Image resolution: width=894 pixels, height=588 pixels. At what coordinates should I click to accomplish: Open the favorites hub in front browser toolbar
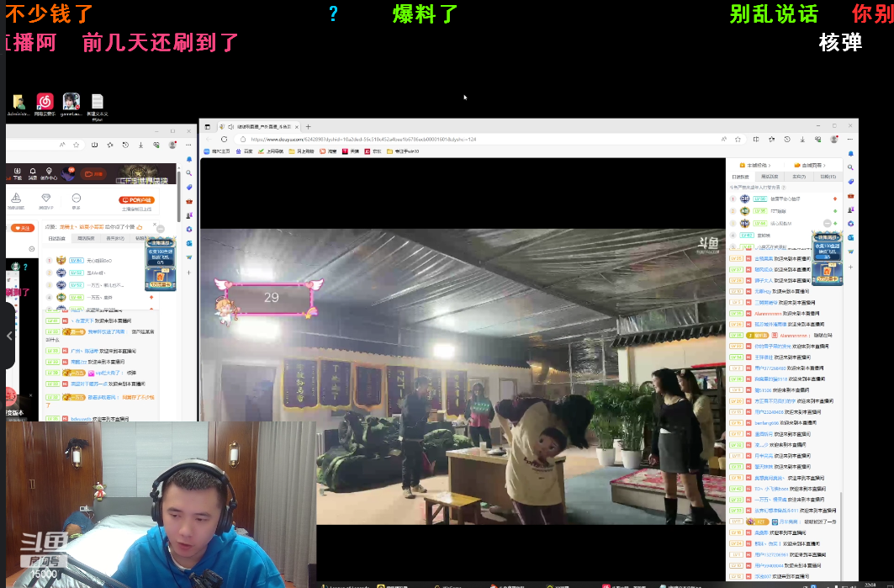[771, 139]
